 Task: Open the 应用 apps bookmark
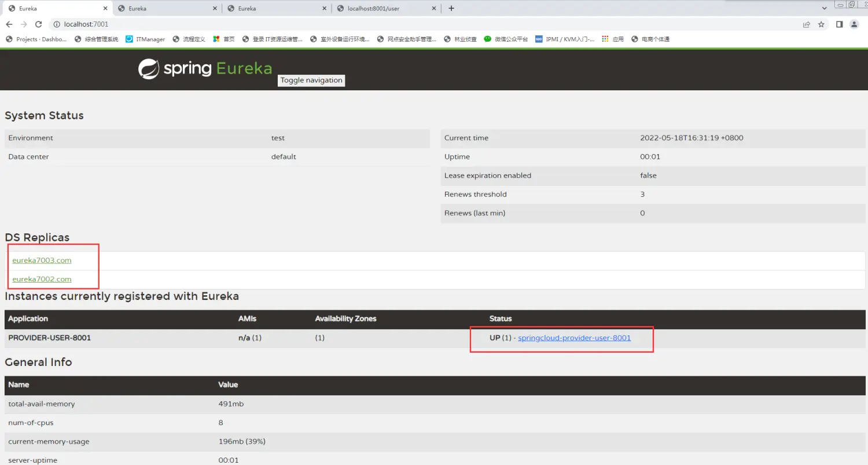613,39
